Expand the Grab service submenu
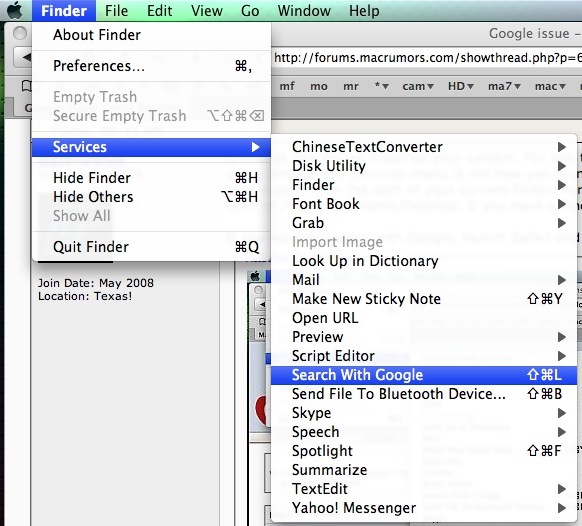The height and width of the screenshot is (526, 582). pos(424,223)
